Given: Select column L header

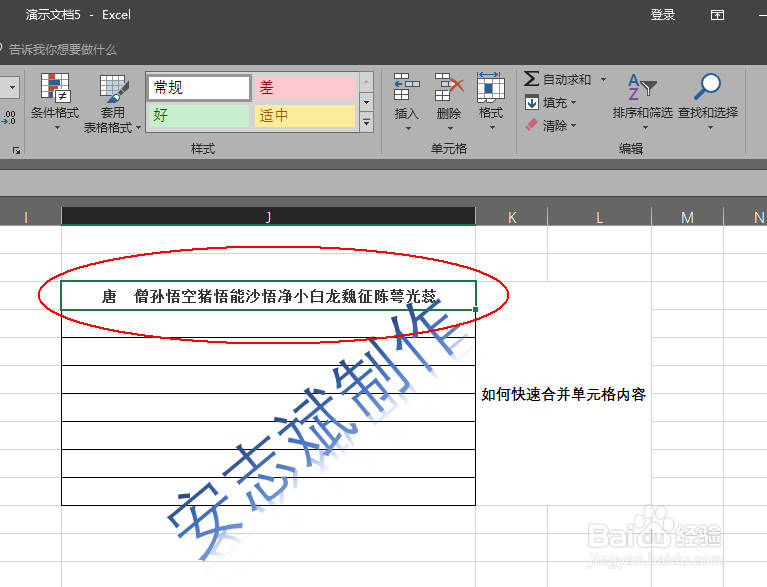Looking at the screenshot, I should pyautogui.click(x=599, y=217).
